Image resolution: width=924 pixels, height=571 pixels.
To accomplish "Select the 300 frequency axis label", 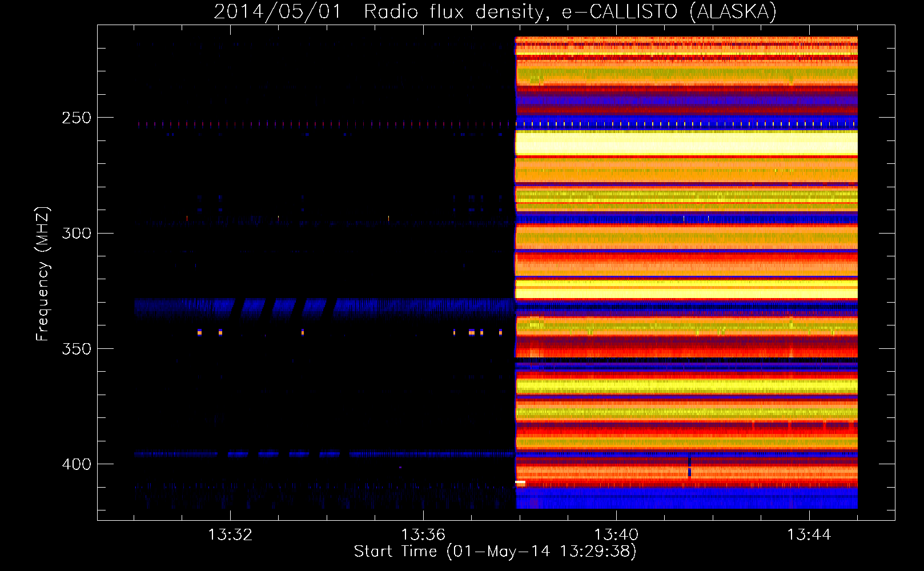I will 75,233.
